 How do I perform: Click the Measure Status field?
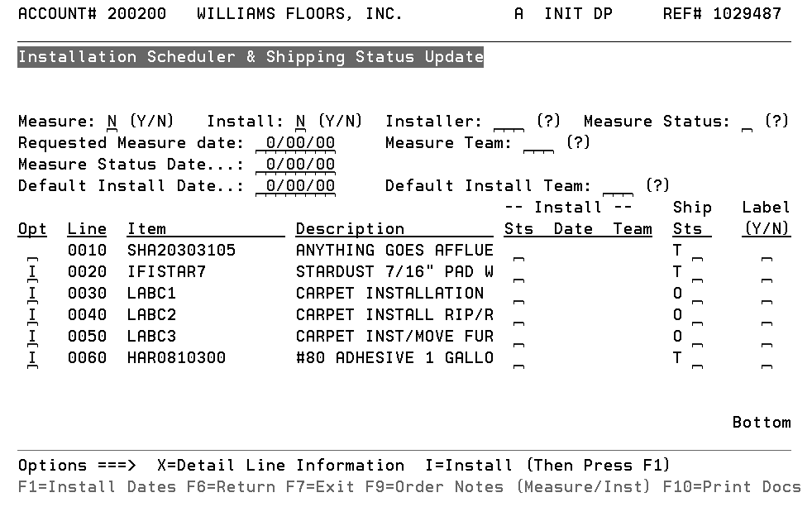[x=747, y=122]
